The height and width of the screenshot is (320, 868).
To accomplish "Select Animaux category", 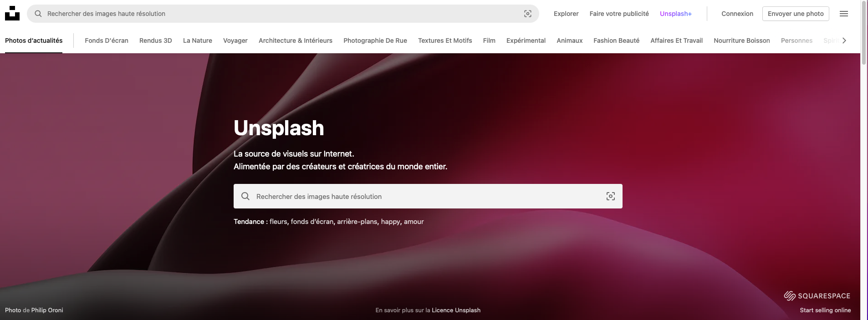I will [x=570, y=41].
